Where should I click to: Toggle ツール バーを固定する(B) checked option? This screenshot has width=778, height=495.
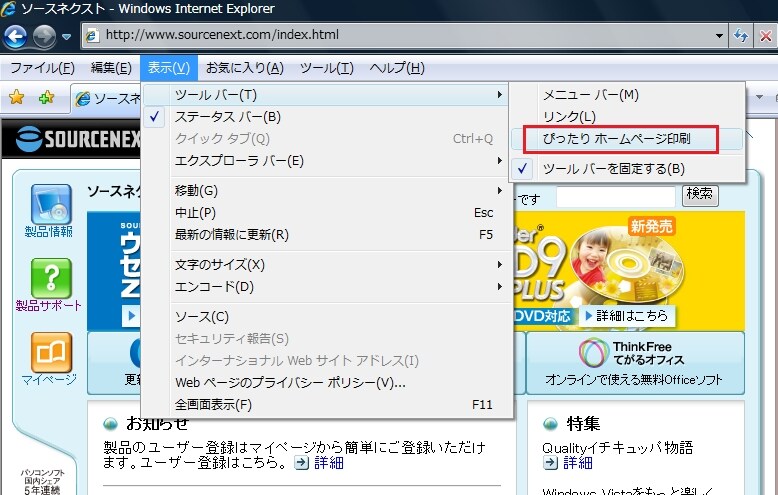click(627, 169)
